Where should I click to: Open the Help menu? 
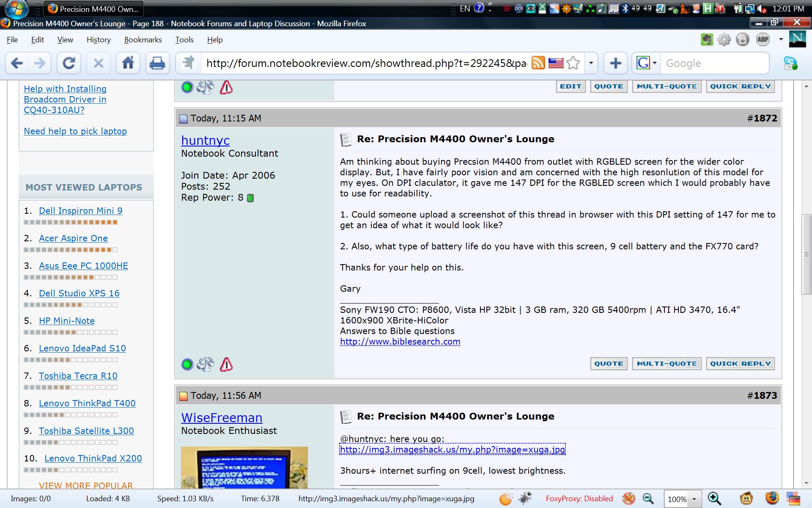pos(215,40)
